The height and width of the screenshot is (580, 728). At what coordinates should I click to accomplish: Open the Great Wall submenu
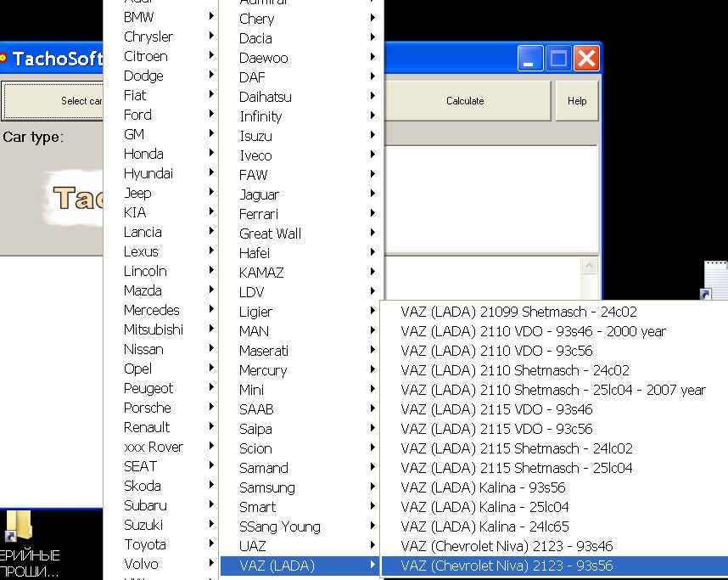pos(300,234)
